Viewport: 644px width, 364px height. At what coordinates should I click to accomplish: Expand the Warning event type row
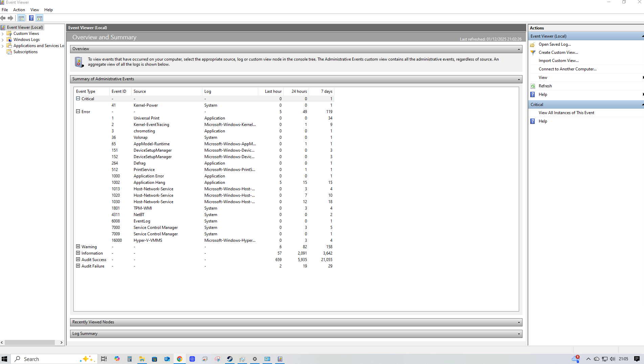click(78, 247)
